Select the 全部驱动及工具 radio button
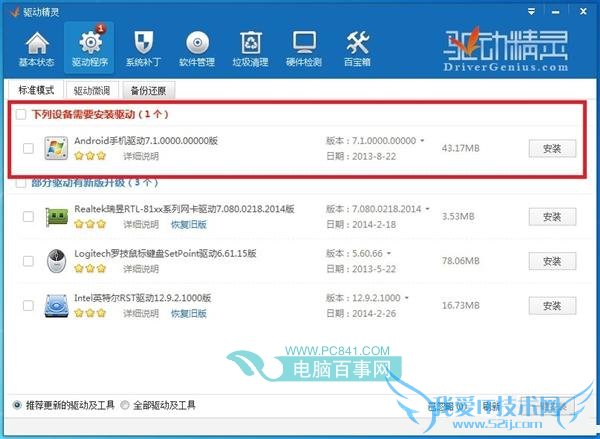Viewport: 600px width, 439px height. (125, 405)
